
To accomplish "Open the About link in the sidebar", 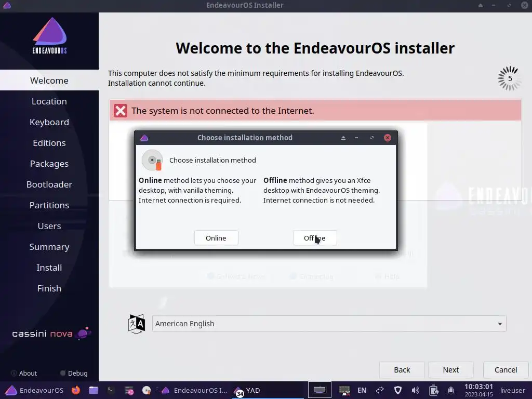I will [24, 373].
